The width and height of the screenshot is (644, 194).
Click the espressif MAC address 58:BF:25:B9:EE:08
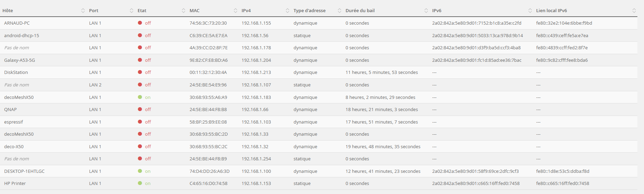click(208, 122)
